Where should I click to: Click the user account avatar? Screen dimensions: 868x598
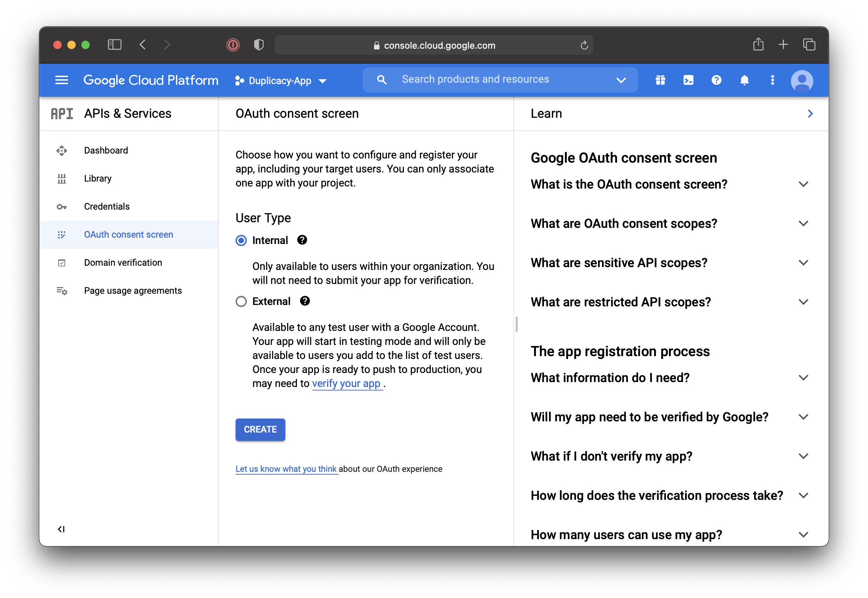tap(801, 81)
